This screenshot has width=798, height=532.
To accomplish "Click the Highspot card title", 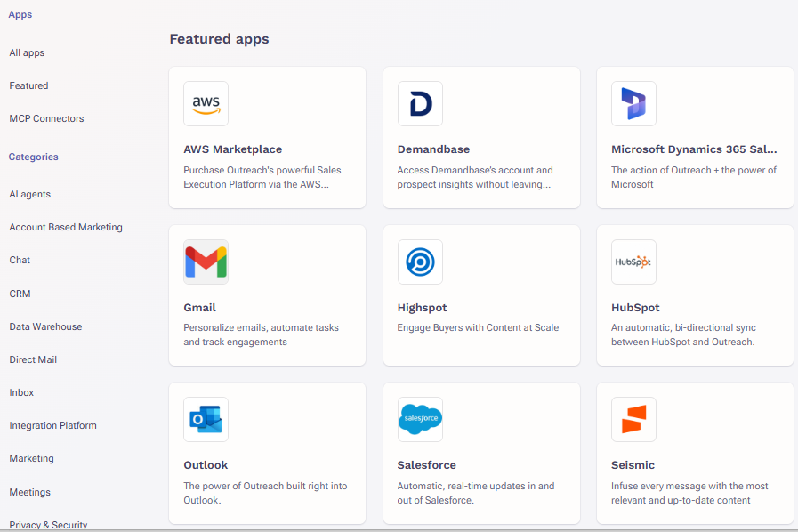I will click(x=422, y=308).
